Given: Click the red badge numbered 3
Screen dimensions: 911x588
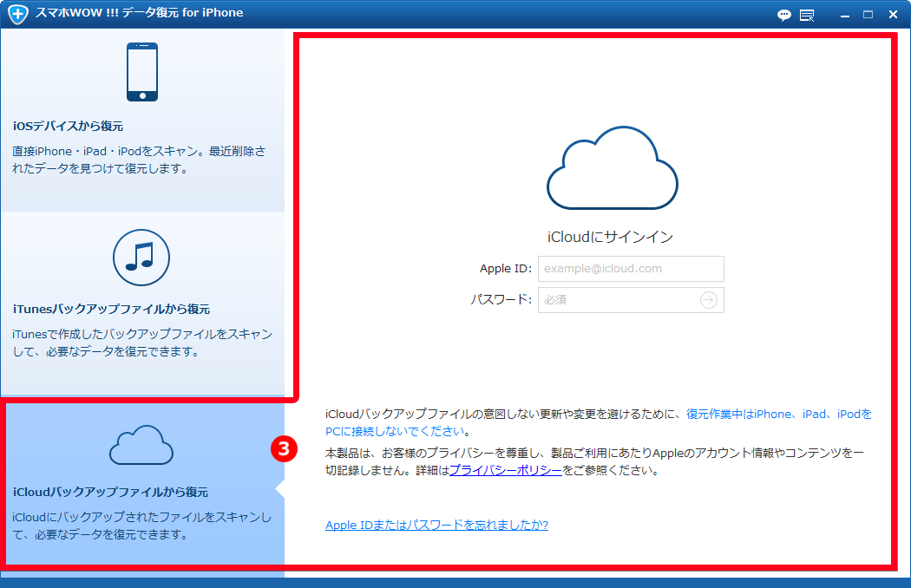Looking at the screenshot, I should coord(284,449).
